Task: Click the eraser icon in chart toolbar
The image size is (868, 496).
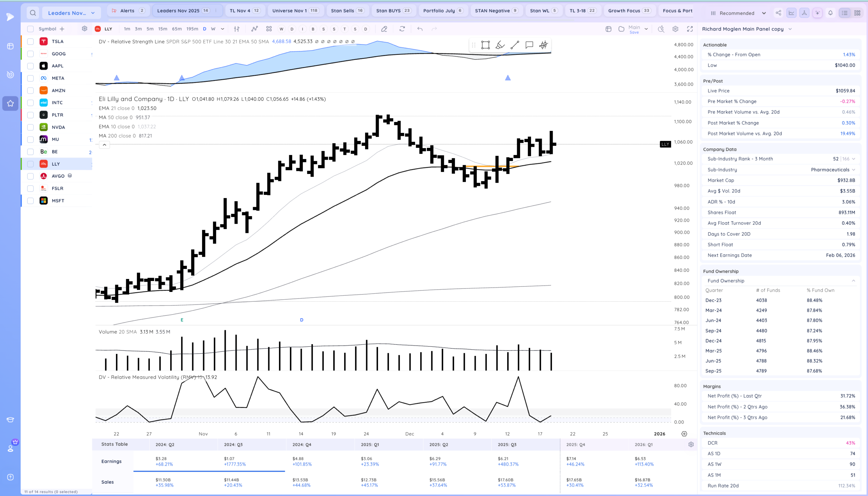Action: pos(384,29)
